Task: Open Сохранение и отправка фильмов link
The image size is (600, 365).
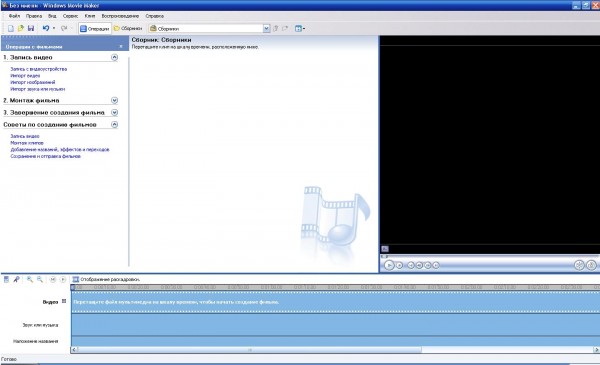Action: [46, 156]
